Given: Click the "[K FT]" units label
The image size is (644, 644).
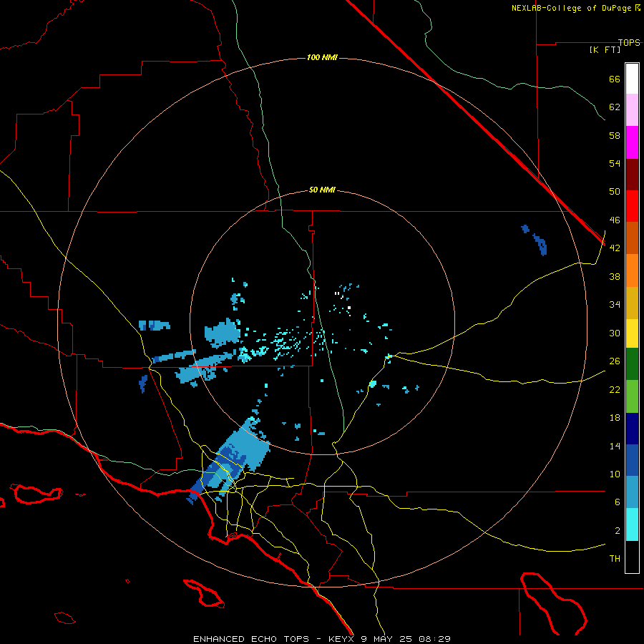Looking at the screenshot, I should pos(605,49).
